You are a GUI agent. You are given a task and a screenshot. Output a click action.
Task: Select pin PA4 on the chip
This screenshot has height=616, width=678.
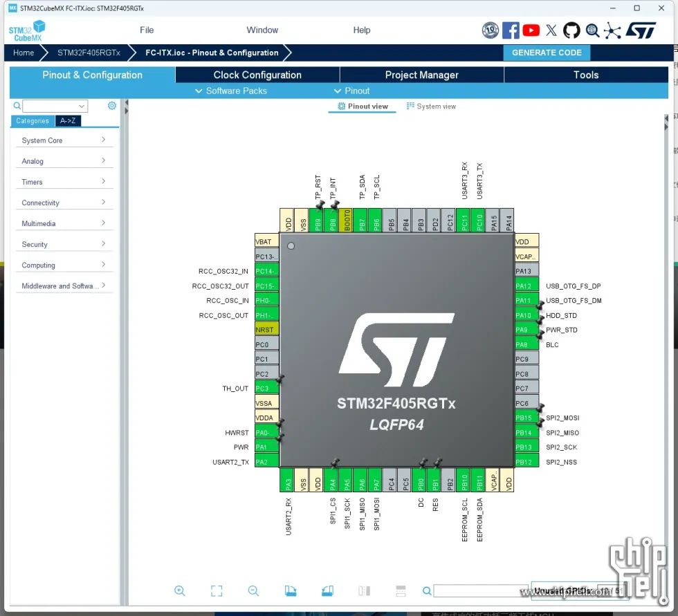coord(332,480)
